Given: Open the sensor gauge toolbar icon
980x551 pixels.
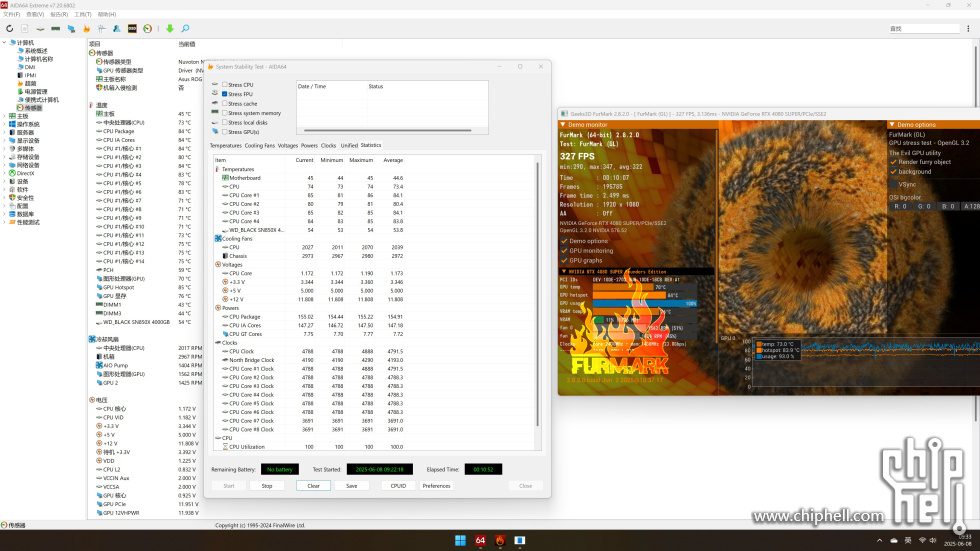Looking at the screenshot, I should [x=148, y=29].
